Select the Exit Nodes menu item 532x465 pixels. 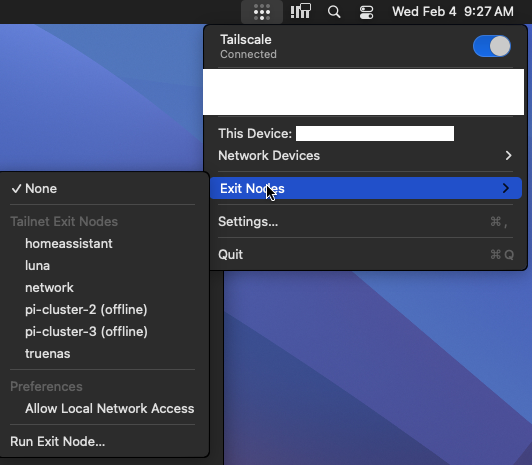[365, 188]
